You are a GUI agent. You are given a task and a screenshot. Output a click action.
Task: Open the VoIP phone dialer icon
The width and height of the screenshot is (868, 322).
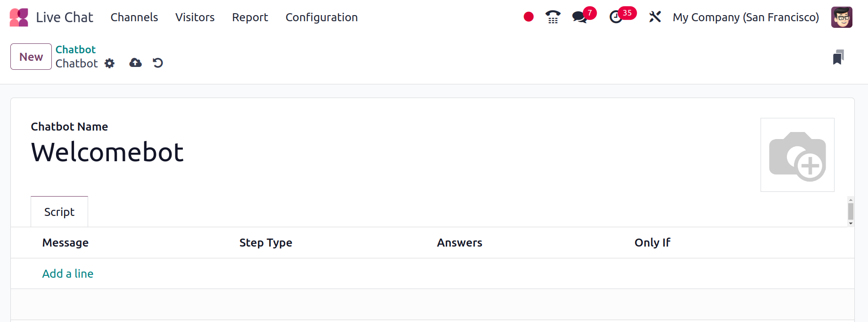coord(553,17)
